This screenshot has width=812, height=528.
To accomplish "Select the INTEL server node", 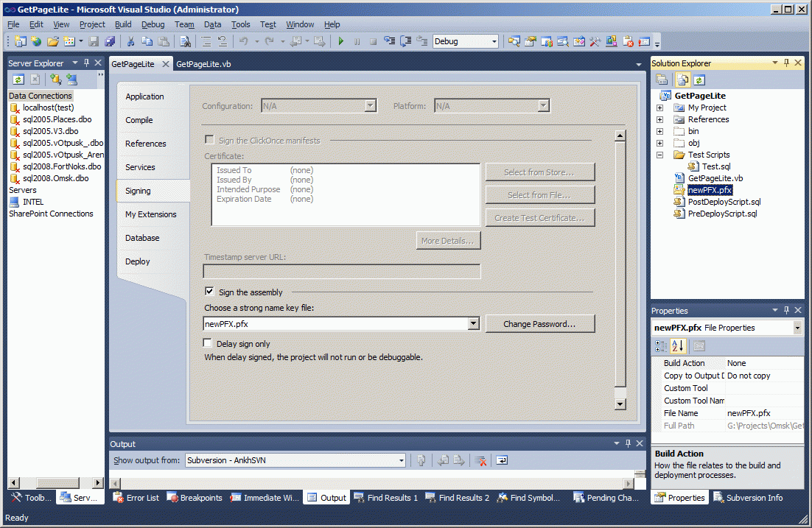I will [32, 202].
